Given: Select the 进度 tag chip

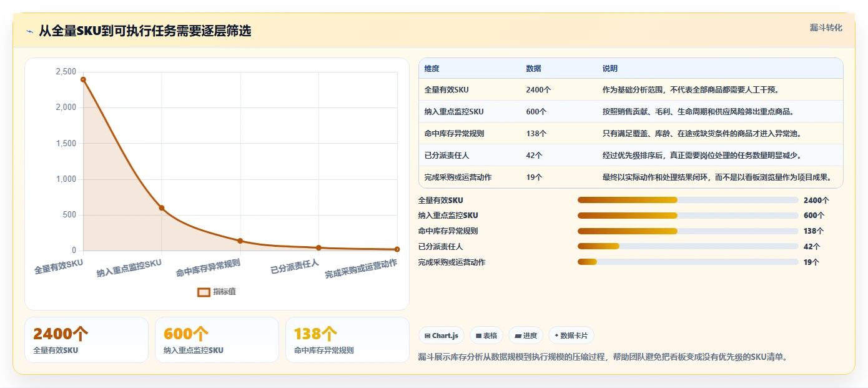Looking at the screenshot, I should (x=526, y=336).
